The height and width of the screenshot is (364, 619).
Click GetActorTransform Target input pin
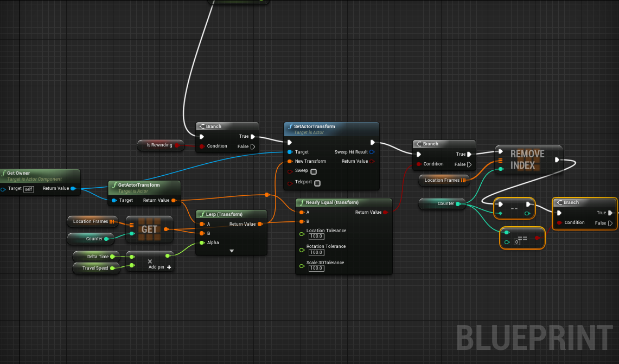click(114, 201)
